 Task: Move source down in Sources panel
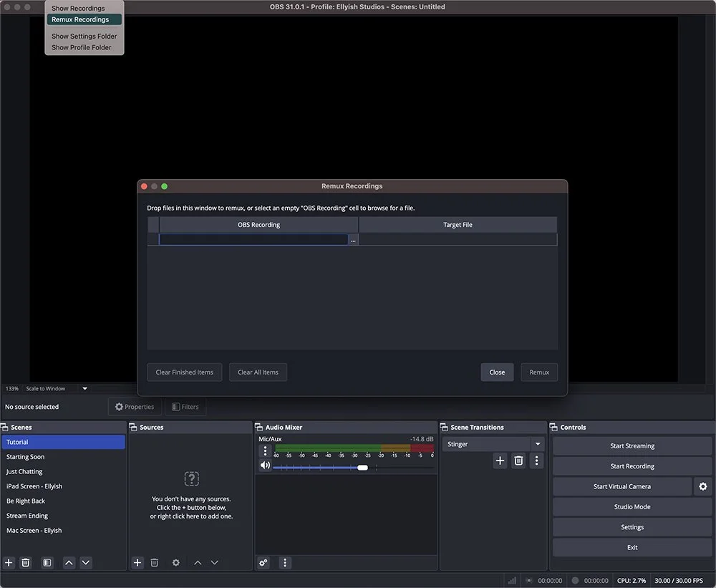point(215,562)
